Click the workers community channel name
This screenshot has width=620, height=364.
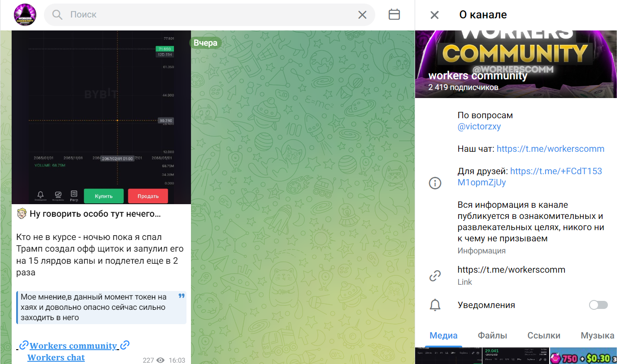[478, 76]
